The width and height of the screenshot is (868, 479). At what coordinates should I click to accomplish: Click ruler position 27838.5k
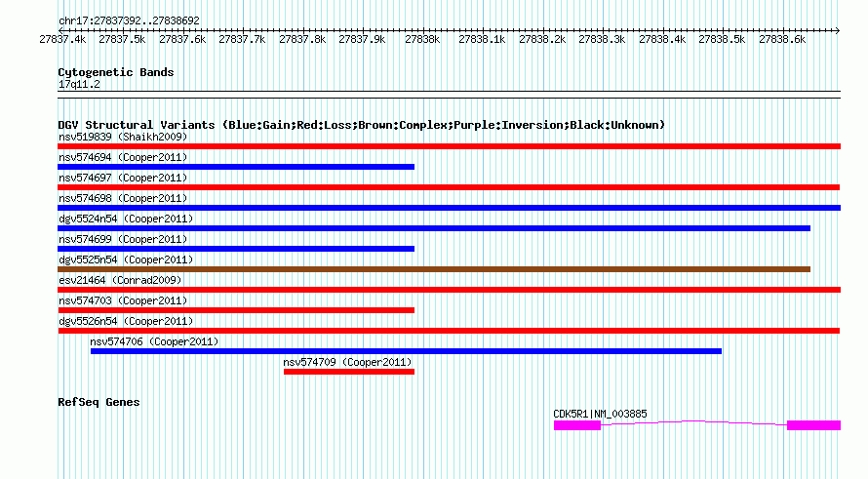point(723,39)
